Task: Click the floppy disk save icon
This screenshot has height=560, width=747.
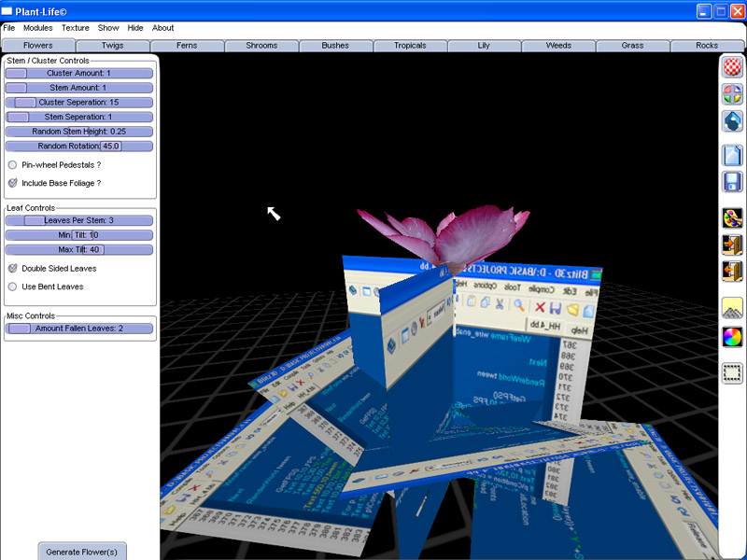Action: [x=732, y=182]
